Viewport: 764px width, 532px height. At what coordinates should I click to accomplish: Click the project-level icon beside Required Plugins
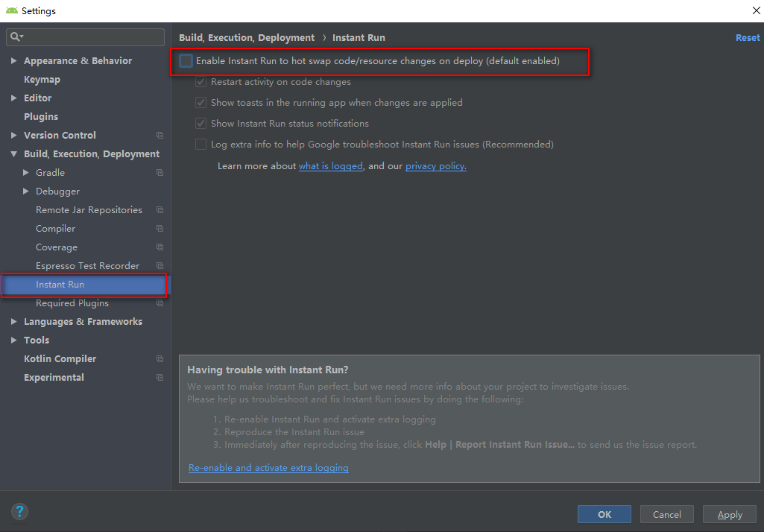pos(160,303)
